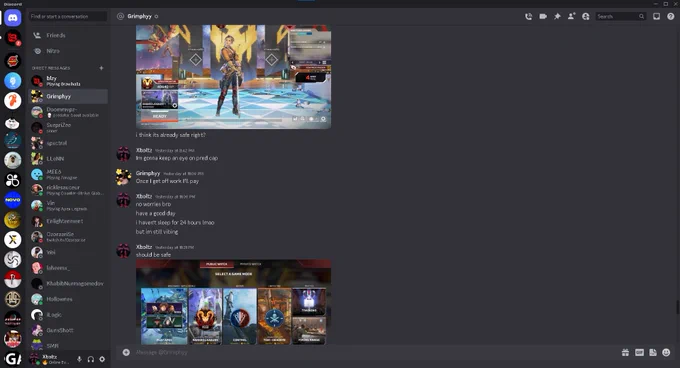The width and height of the screenshot is (680, 368).
Task: Open the game mode selection image
Action: point(233,303)
